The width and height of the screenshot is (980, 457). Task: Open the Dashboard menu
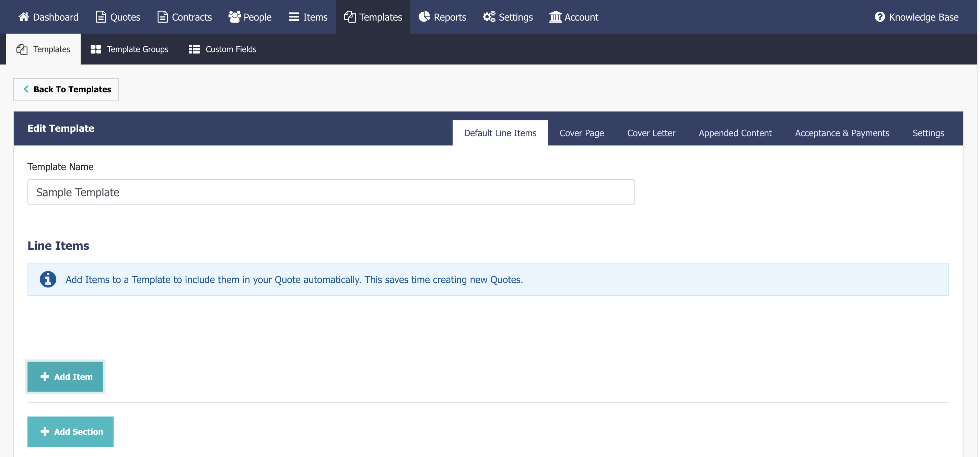click(x=48, y=17)
